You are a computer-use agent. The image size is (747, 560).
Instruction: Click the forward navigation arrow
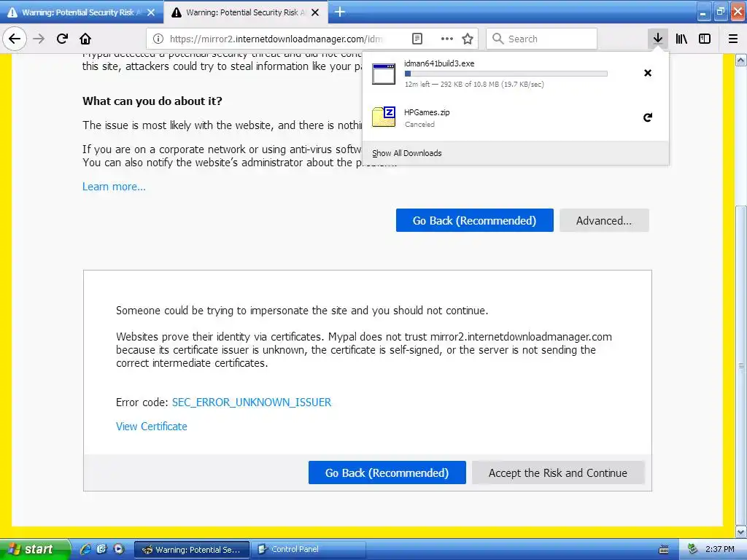(x=39, y=39)
